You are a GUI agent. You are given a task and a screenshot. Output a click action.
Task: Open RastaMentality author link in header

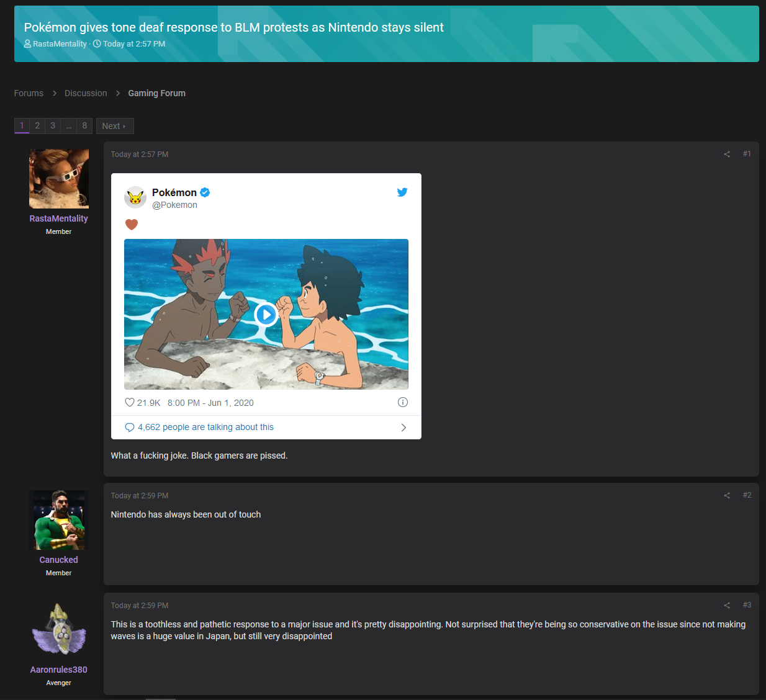(60, 44)
